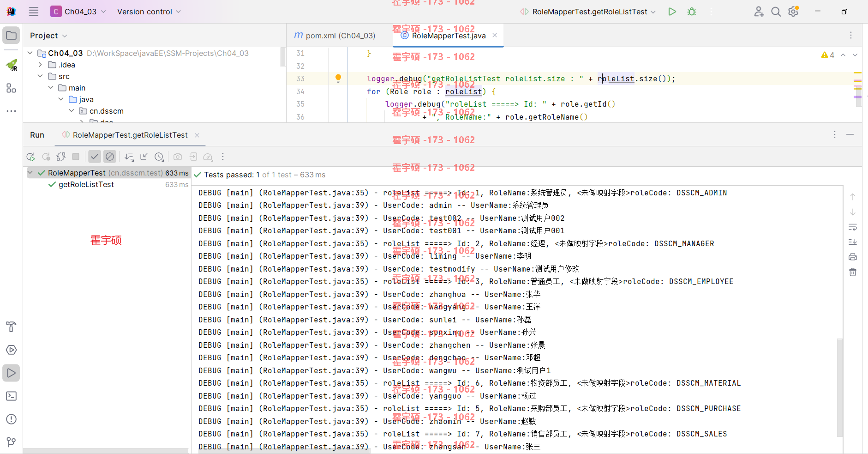This screenshot has height=454, width=868.
Task: Rerun the RoleMapperTest tests
Action: point(30,157)
